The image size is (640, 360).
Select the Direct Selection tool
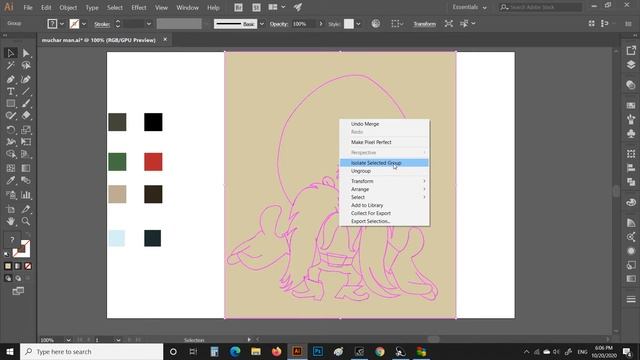click(26, 53)
